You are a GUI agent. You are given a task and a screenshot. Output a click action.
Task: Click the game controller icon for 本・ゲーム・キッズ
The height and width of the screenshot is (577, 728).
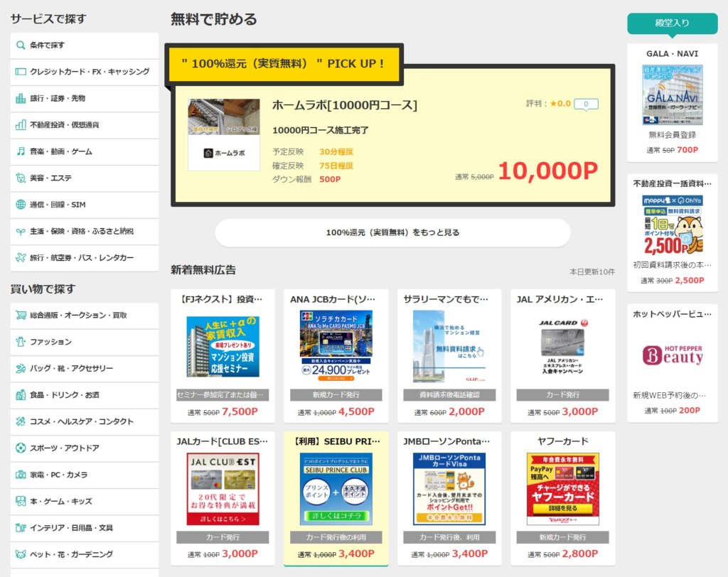tap(21, 502)
